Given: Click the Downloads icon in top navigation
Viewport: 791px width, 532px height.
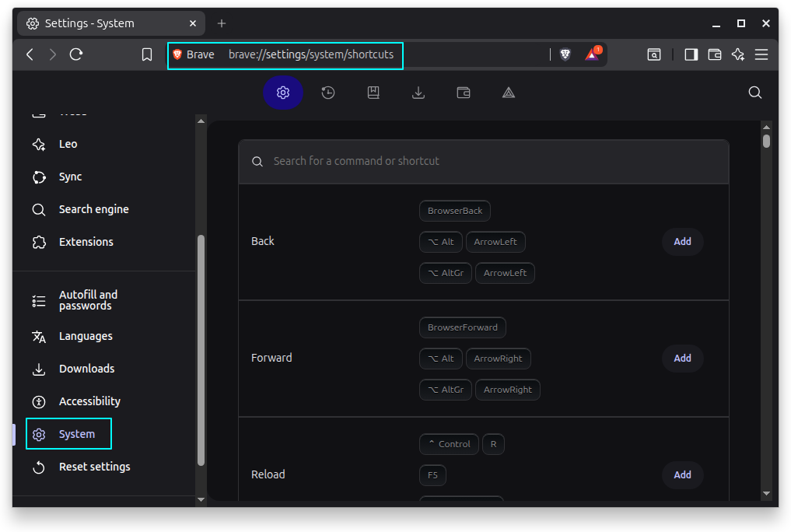Looking at the screenshot, I should pos(418,93).
